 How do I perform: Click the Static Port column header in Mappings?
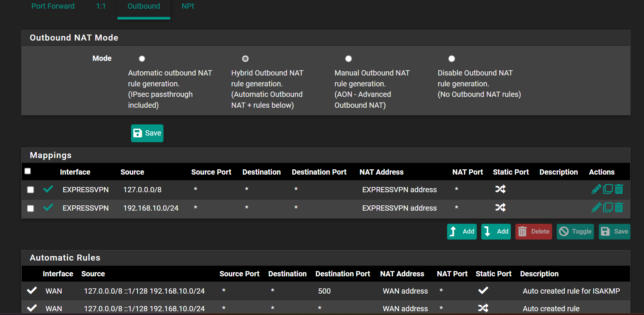[510, 172]
